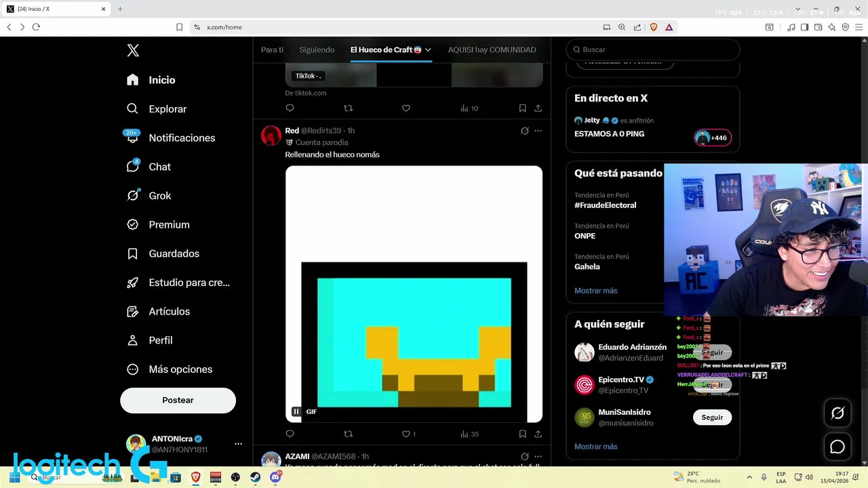Expand the El Hueco de Craft chevron
Image resolution: width=868 pixels, height=488 pixels.
pyautogui.click(x=428, y=50)
